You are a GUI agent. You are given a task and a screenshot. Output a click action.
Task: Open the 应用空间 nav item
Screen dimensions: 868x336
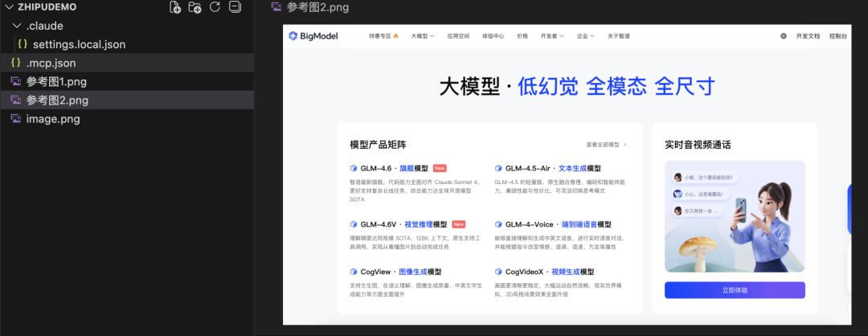[x=458, y=36]
